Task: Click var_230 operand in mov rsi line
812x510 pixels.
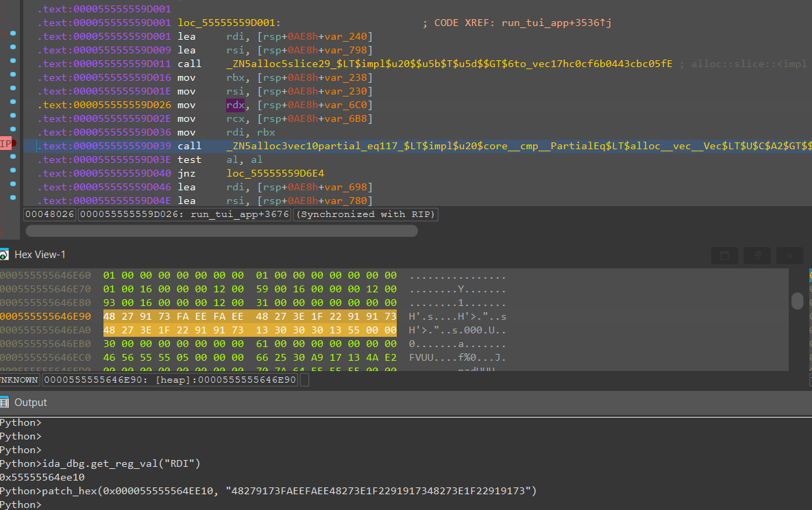Action: (346, 91)
